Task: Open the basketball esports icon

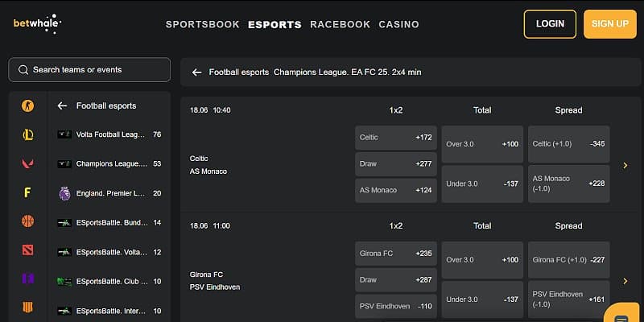Action: [x=28, y=221]
